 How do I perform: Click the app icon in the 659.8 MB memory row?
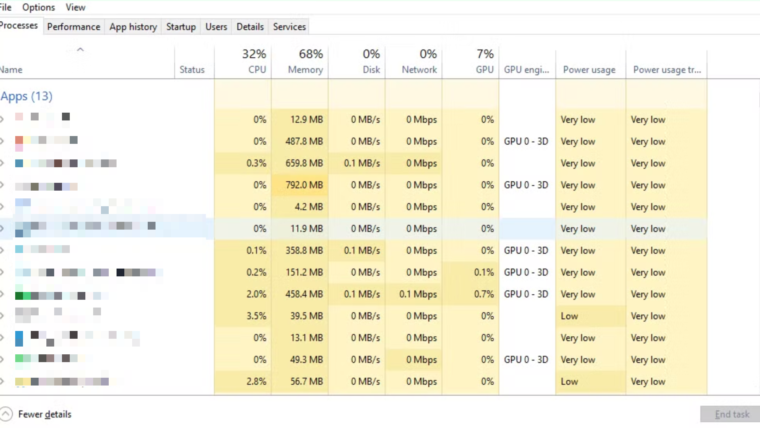[19, 163]
